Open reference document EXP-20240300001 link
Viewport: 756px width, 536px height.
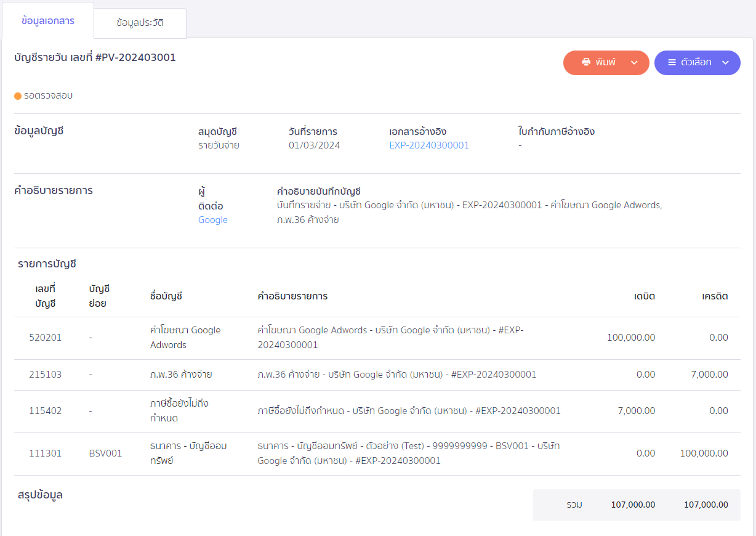(429, 145)
